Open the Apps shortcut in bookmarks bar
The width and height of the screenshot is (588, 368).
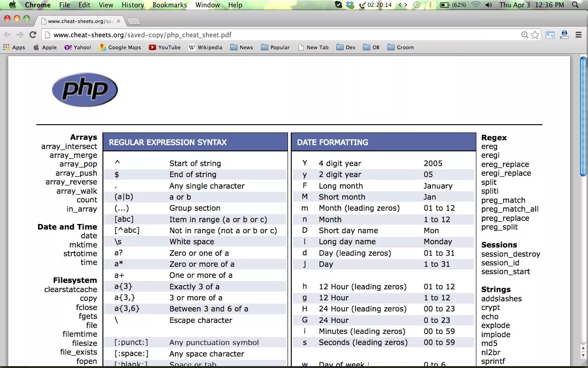pyautogui.click(x=14, y=47)
